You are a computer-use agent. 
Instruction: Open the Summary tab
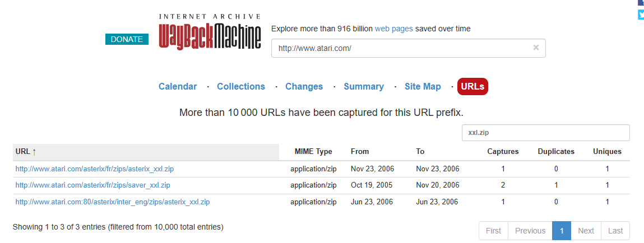pos(364,87)
